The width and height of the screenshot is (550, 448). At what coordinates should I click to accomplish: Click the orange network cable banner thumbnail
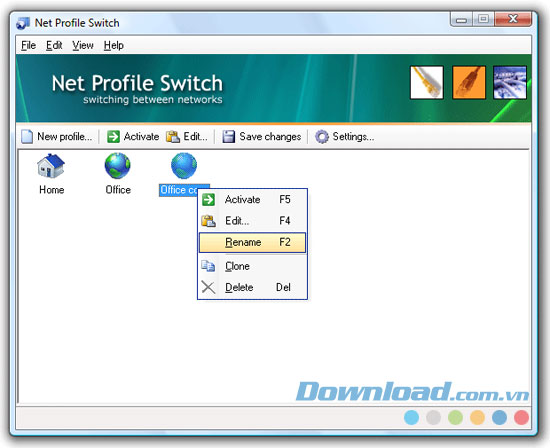pyautogui.click(x=469, y=82)
